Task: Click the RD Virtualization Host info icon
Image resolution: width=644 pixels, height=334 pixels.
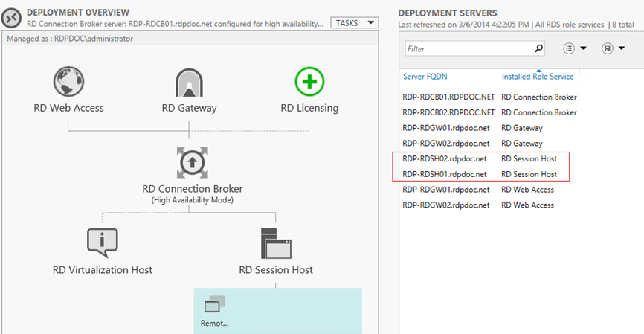Action: point(103,243)
